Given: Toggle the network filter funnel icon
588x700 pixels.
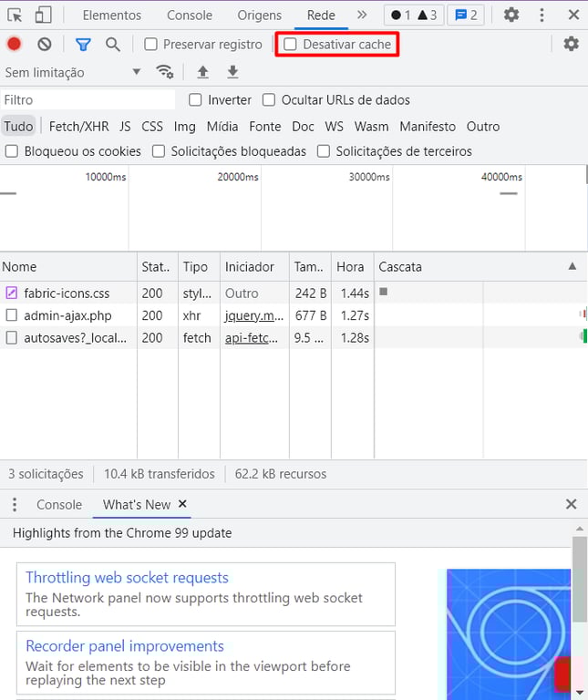Looking at the screenshot, I should [x=83, y=44].
